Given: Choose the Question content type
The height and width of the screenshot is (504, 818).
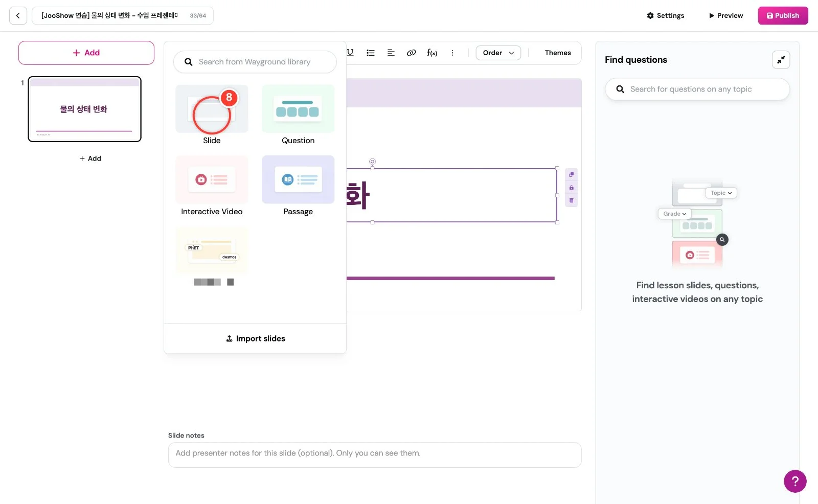Looking at the screenshot, I should pos(298,115).
